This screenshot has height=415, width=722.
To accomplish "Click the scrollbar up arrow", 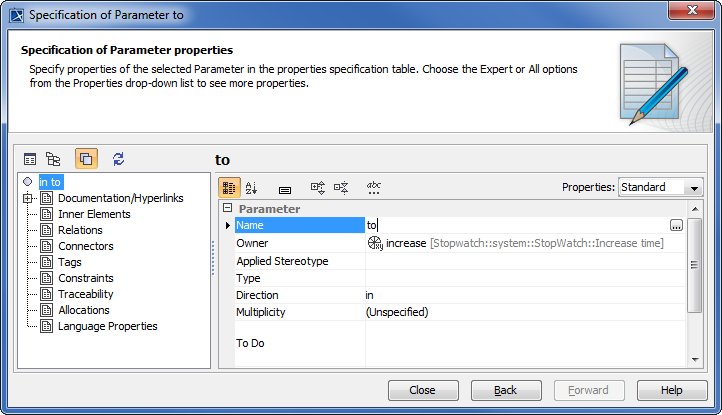I will [x=695, y=209].
